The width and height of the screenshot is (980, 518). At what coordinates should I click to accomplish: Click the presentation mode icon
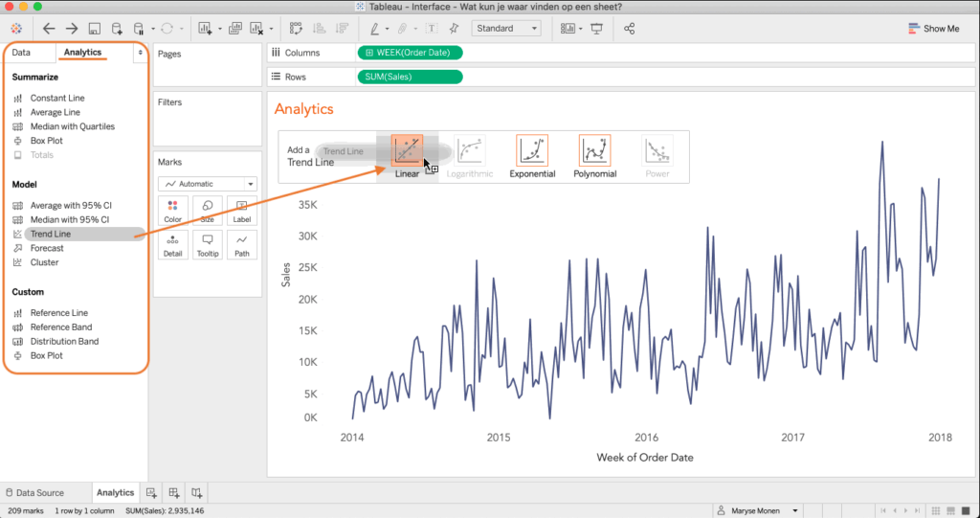597,29
